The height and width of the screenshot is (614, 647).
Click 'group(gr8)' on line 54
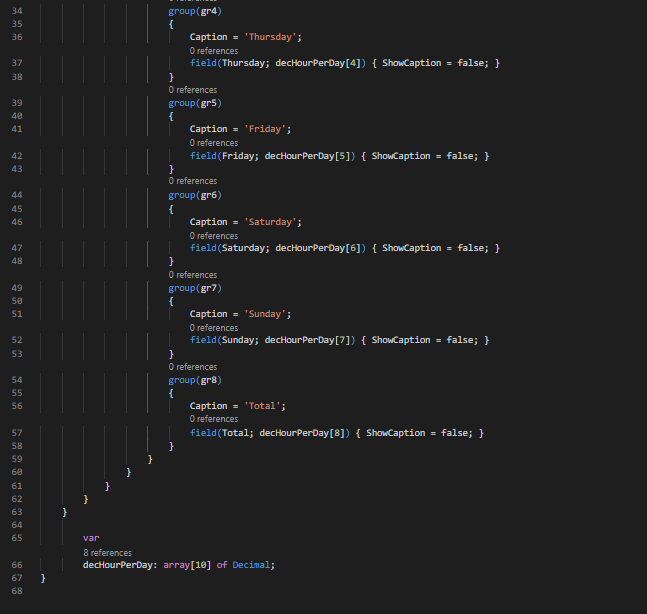click(195, 380)
